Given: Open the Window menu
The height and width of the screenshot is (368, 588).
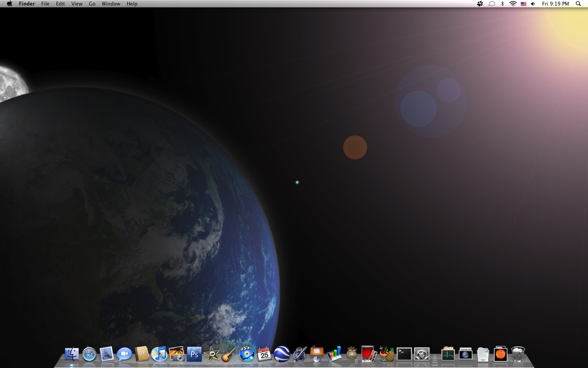Looking at the screenshot, I should (111, 4).
